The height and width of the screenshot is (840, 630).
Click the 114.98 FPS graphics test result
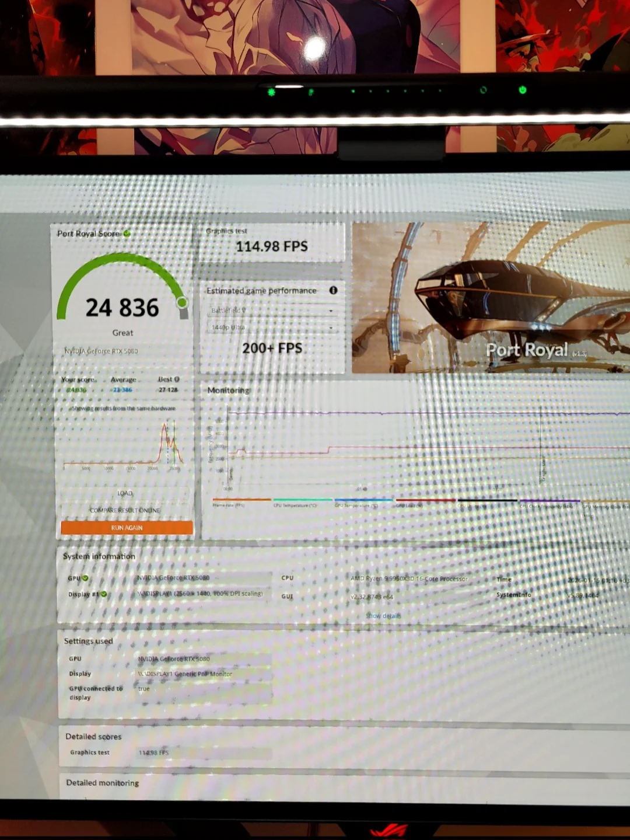[x=272, y=246]
